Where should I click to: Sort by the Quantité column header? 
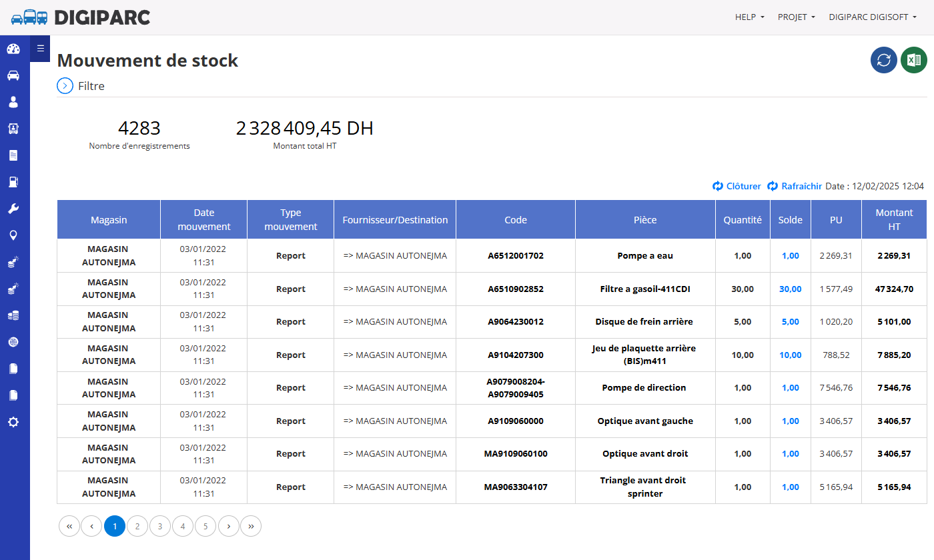[x=743, y=219]
